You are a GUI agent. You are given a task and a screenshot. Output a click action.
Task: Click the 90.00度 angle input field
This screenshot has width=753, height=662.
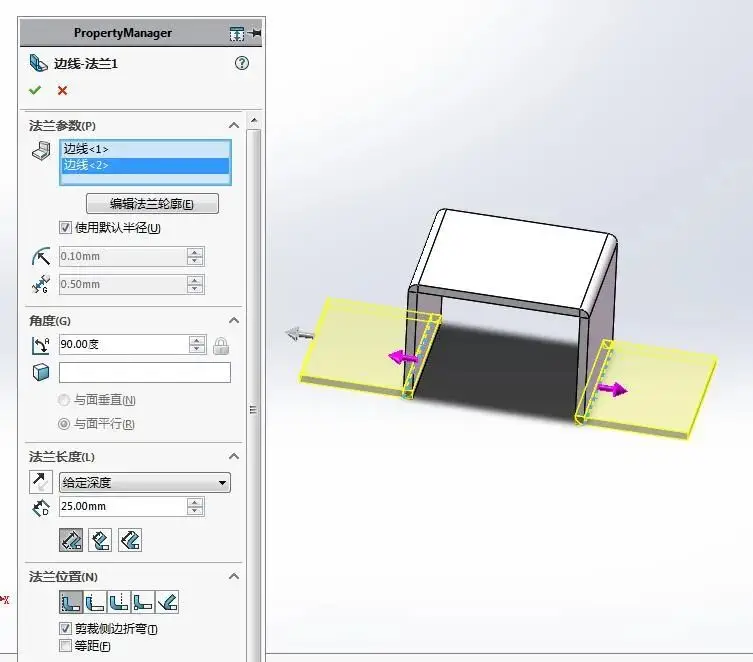point(124,345)
